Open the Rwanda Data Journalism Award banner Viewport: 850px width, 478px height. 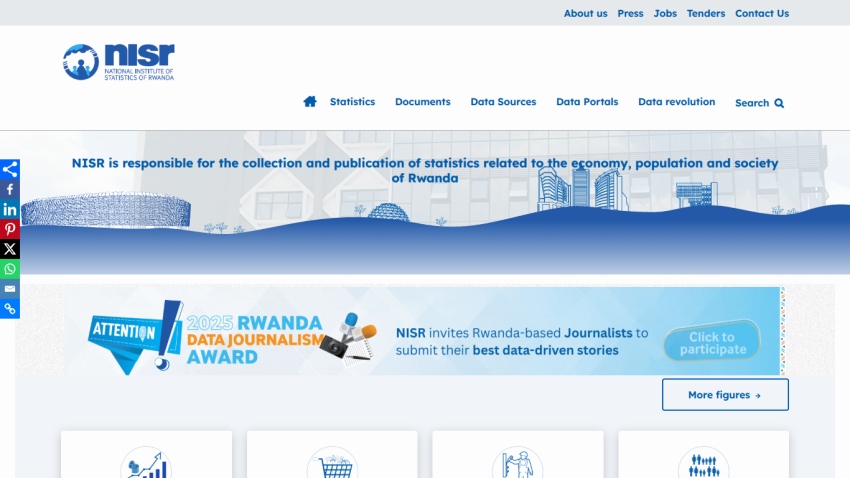click(424, 331)
